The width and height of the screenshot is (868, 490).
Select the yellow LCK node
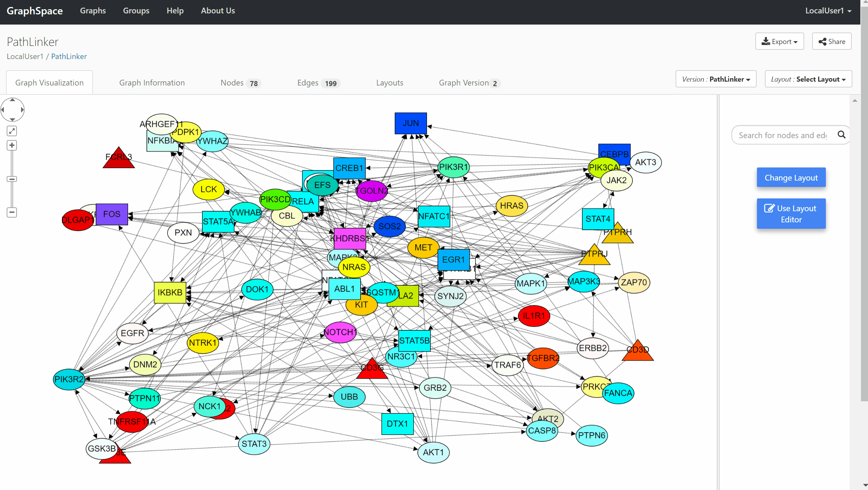click(208, 189)
